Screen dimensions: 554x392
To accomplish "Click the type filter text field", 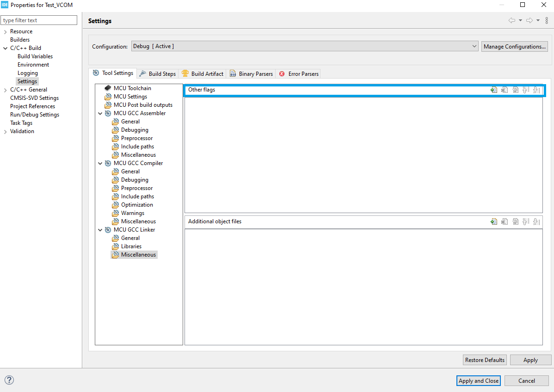I will tap(39, 20).
